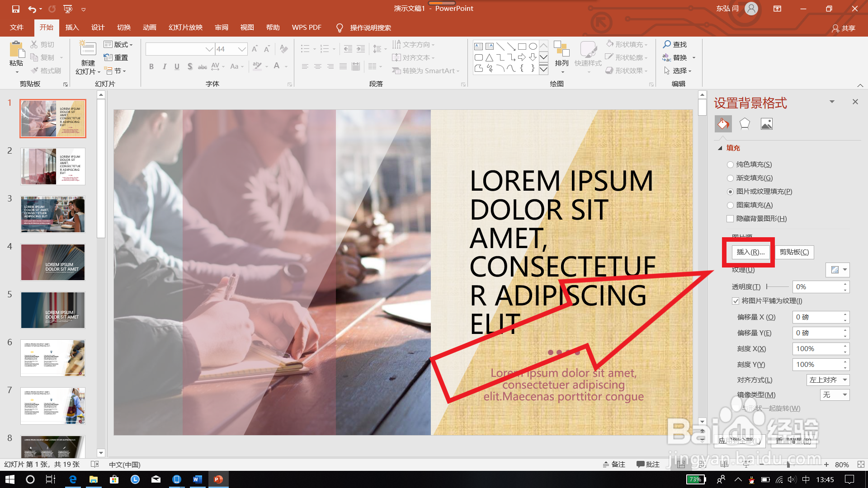This screenshot has width=868, height=488.
Task: Click the Save icon in title bar
Action: click(x=16, y=9)
